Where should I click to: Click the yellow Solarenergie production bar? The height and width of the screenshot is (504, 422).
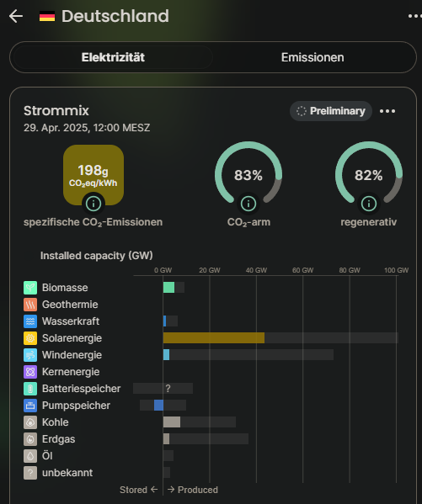pos(214,338)
